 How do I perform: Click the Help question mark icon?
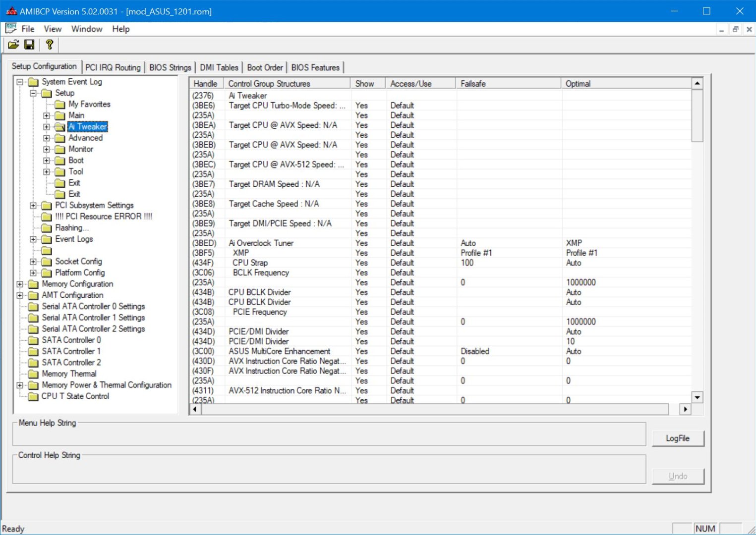pyautogui.click(x=49, y=45)
